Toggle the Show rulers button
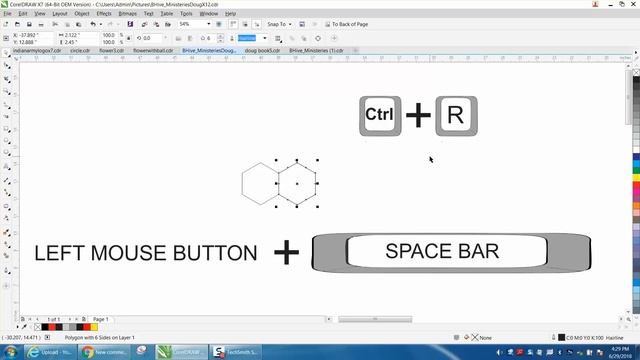The image size is (640, 360). point(233,24)
